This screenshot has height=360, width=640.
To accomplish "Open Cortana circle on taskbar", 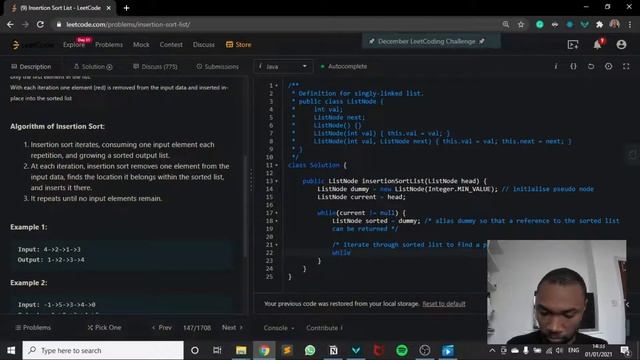I will (195, 350).
